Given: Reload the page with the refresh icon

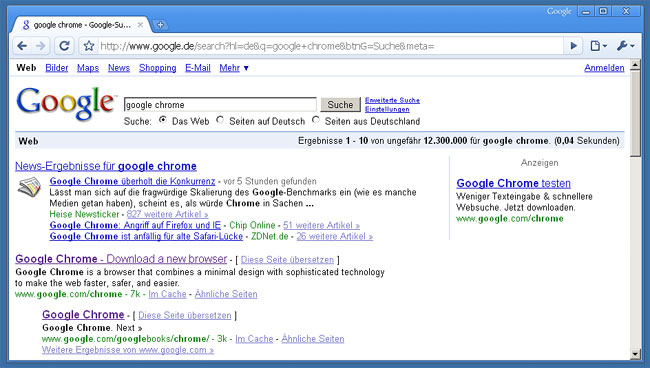Looking at the screenshot, I should [64, 46].
